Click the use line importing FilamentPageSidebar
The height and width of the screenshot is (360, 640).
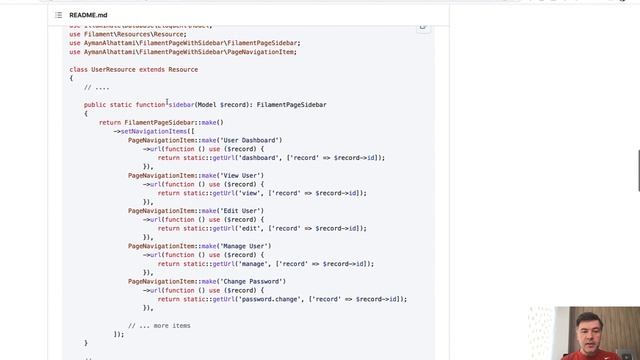click(184, 43)
